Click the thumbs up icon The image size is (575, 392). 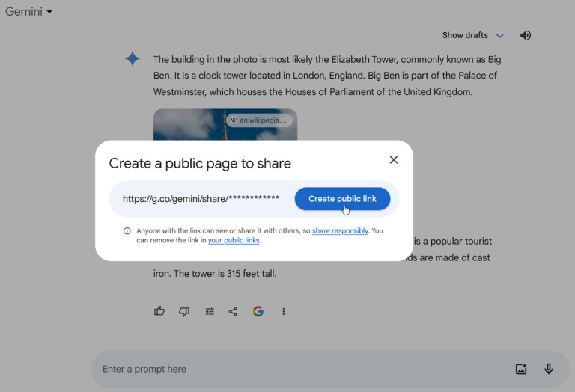coord(159,311)
